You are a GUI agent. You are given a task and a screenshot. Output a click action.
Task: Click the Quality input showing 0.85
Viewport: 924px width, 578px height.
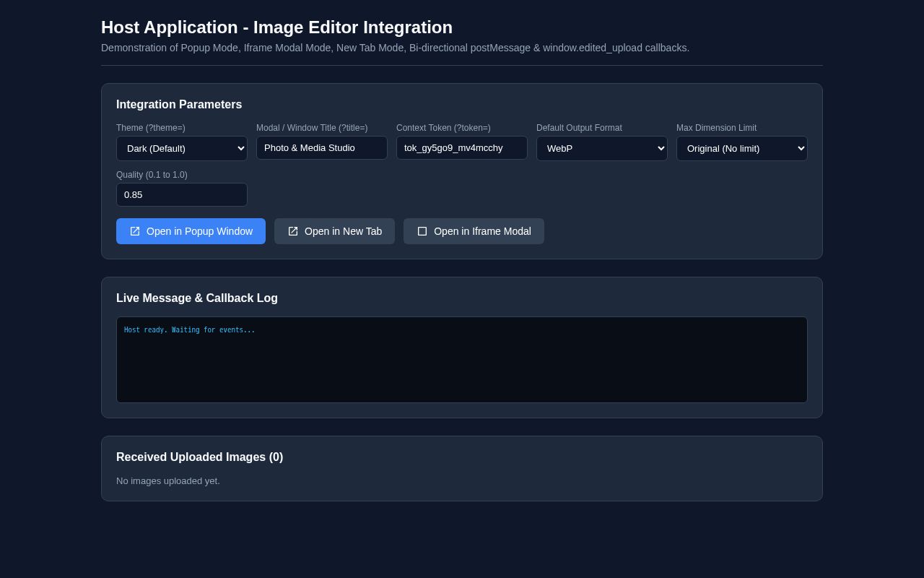coord(182,195)
